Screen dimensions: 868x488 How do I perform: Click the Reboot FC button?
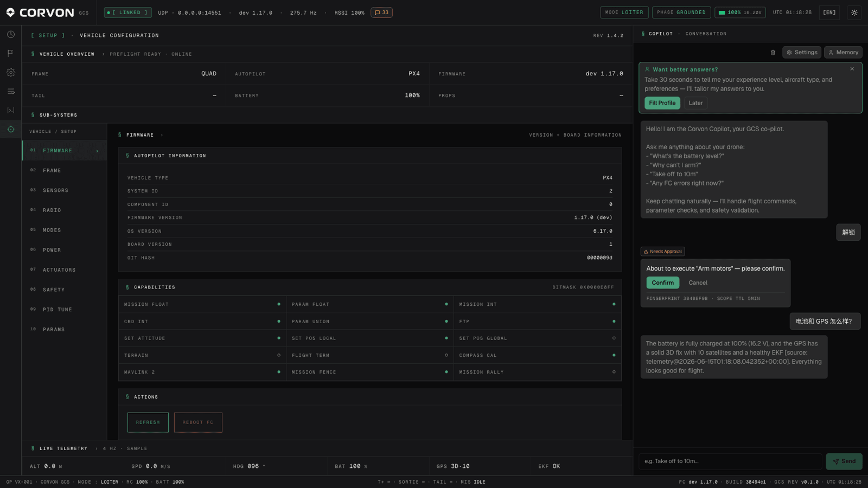[x=198, y=422]
